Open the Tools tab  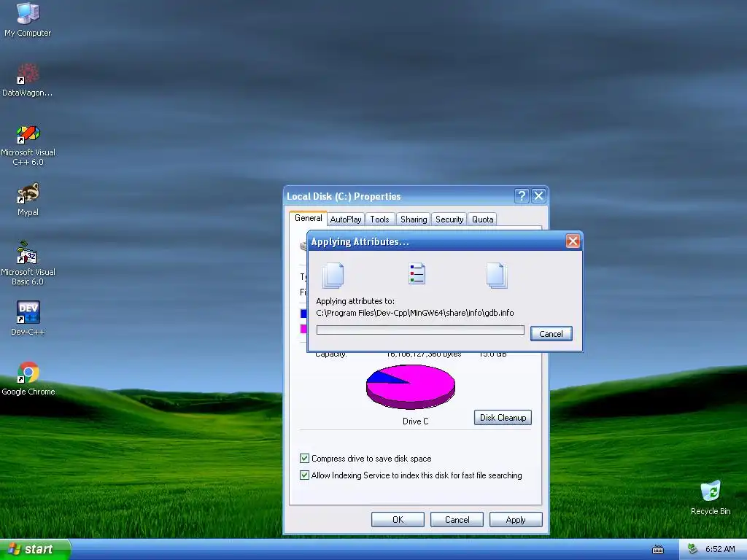click(x=379, y=219)
